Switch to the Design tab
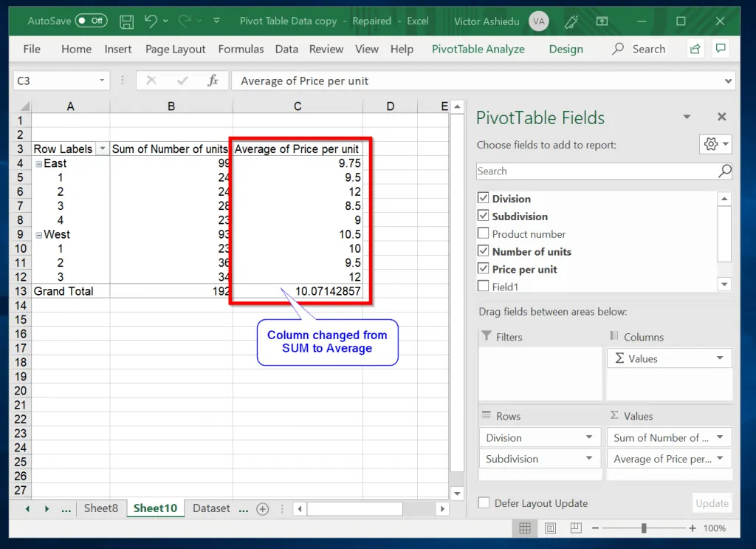Screen dimensions: 756x549 coord(566,50)
